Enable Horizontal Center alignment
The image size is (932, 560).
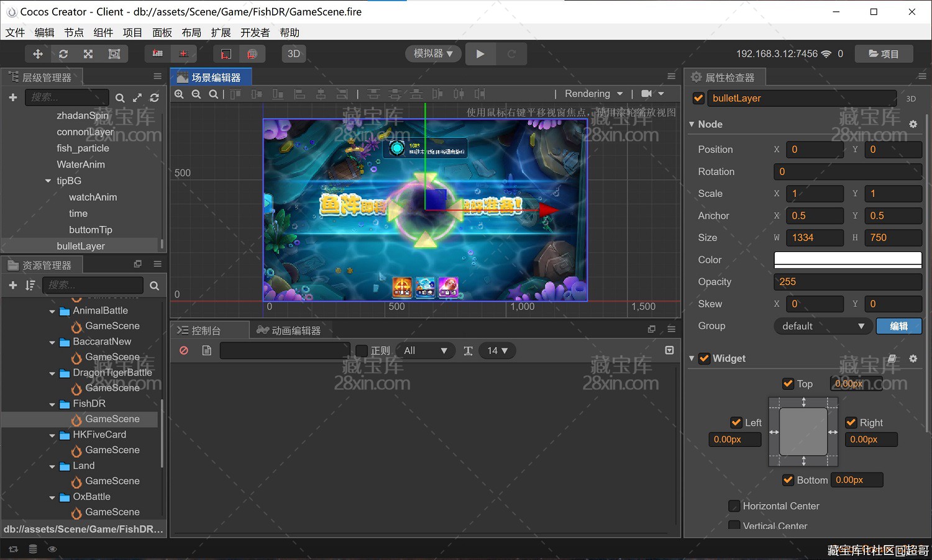pyautogui.click(x=734, y=506)
